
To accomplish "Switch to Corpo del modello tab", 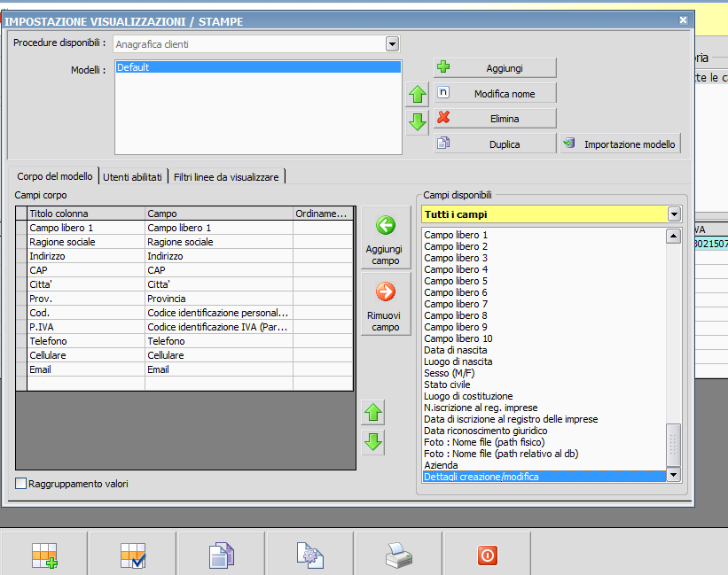I will (x=55, y=176).
